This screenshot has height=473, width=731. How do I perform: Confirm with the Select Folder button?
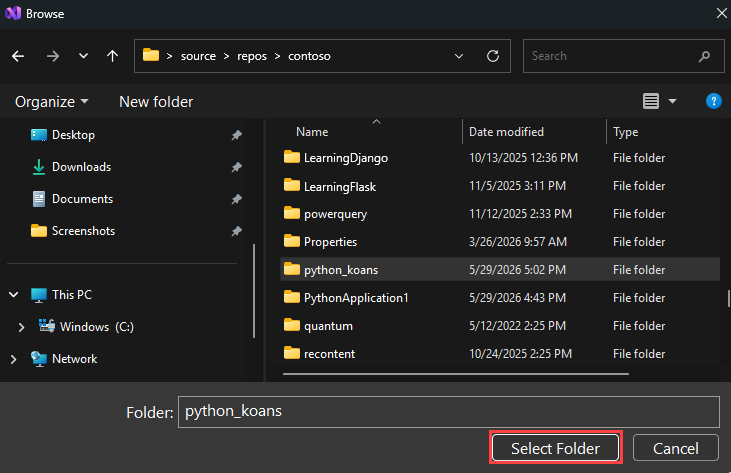556,448
